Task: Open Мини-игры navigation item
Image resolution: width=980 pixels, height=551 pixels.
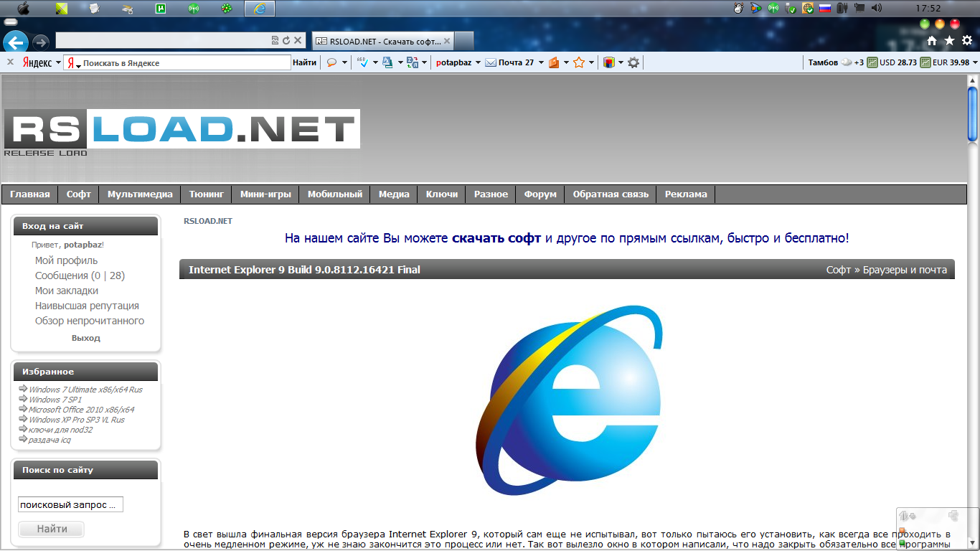Action: pyautogui.click(x=265, y=194)
